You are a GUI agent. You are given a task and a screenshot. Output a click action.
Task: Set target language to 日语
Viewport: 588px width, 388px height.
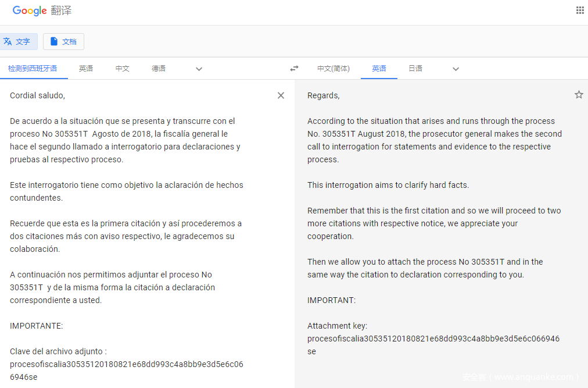click(415, 69)
